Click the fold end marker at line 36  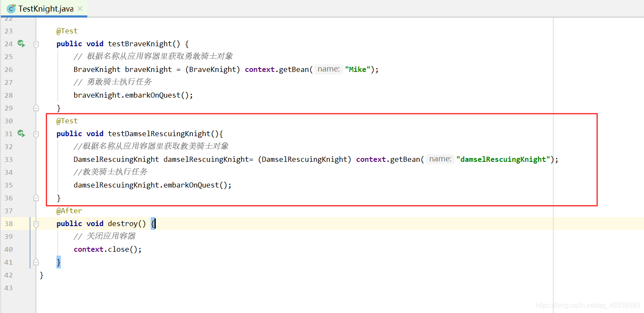point(36,198)
